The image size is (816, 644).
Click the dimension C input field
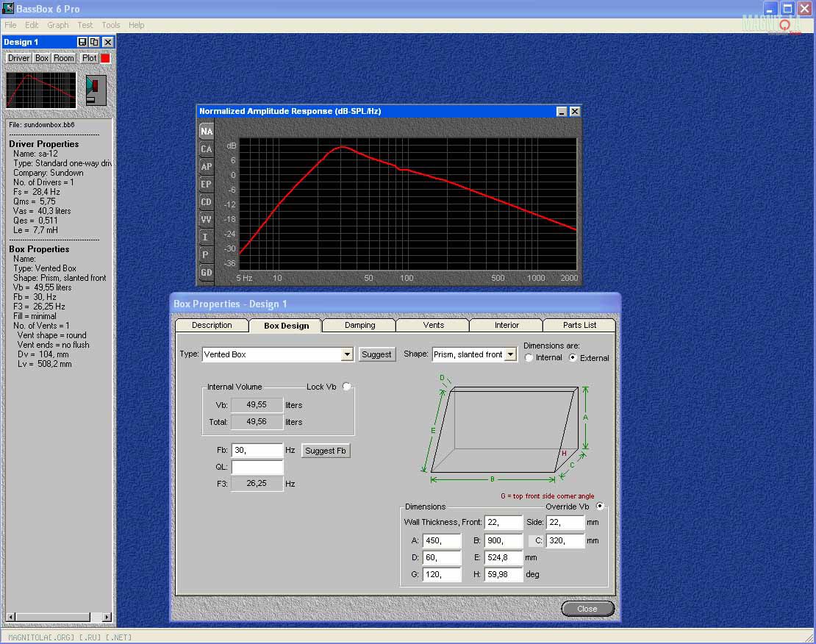(x=565, y=541)
